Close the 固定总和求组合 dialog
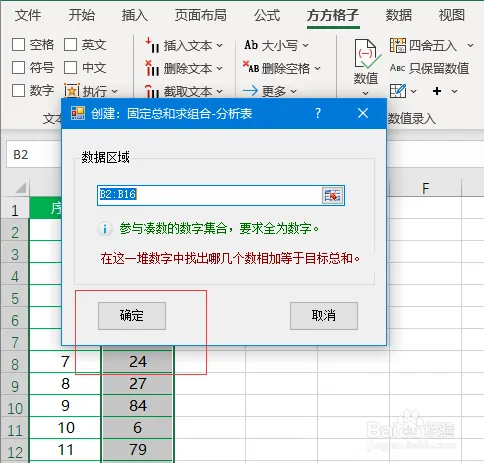The width and height of the screenshot is (484, 463). [x=363, y=113]
